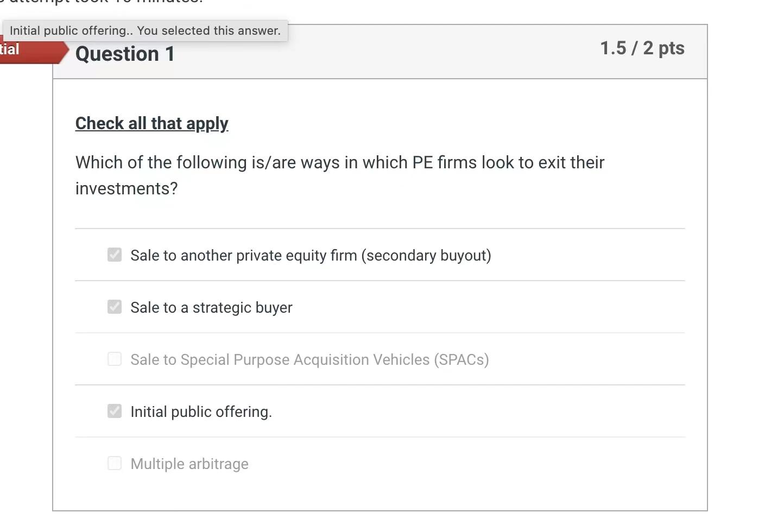
Task: Select the Question 1 header bar
Action: click(380, 52)
